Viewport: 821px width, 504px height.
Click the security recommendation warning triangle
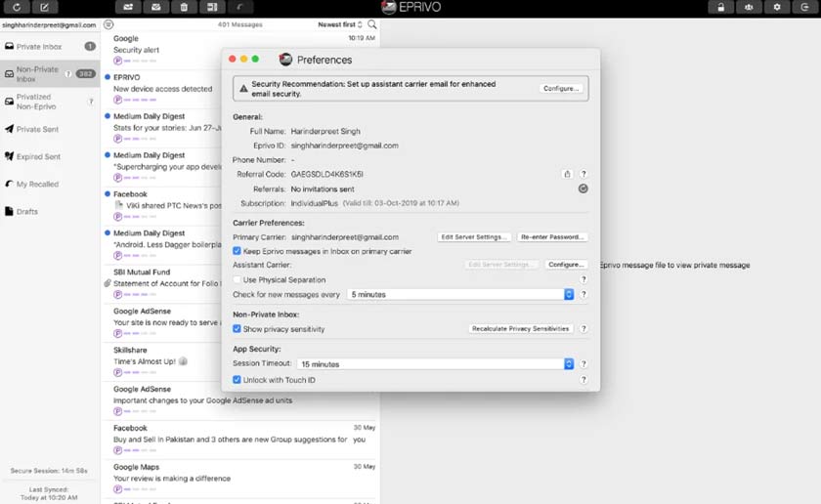[x=243, y=89]
